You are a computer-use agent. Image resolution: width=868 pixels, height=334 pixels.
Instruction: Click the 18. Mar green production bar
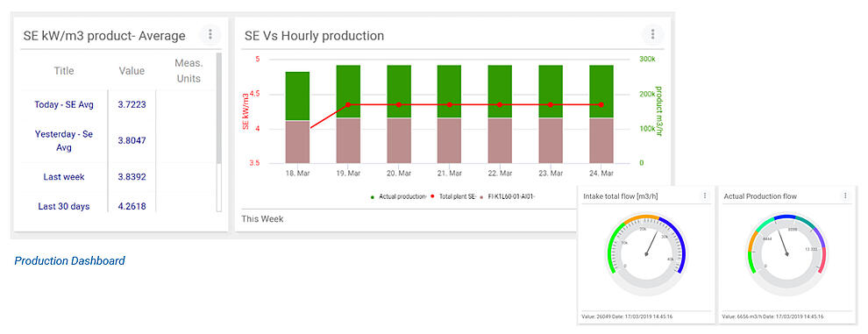pos(297,96)
